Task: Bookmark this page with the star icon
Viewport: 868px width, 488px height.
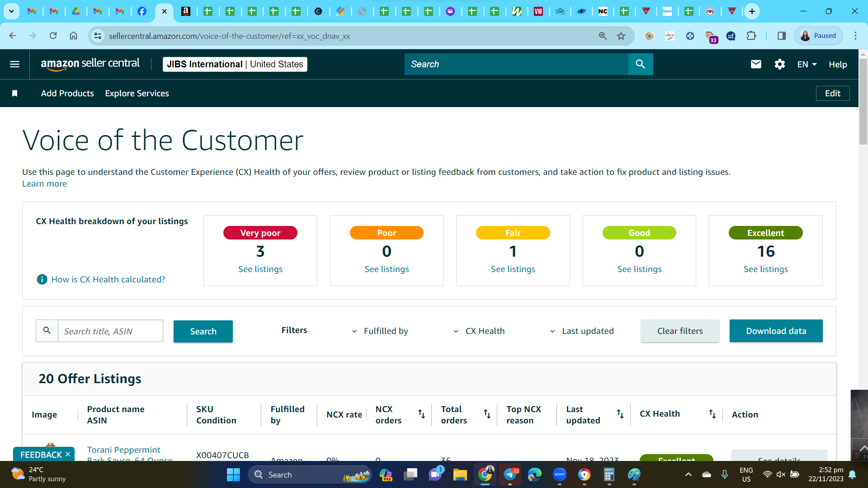Action: tap(621, 36)
